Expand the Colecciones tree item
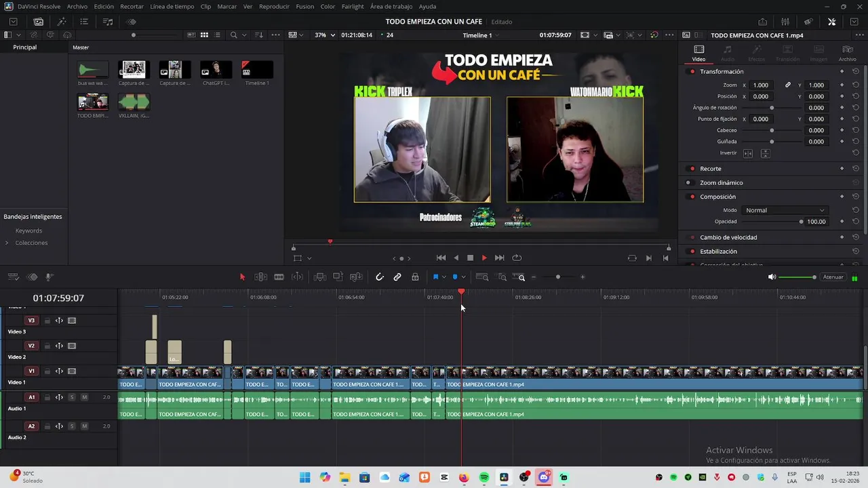The image size is (868, 488). click(x=7, y=243)
